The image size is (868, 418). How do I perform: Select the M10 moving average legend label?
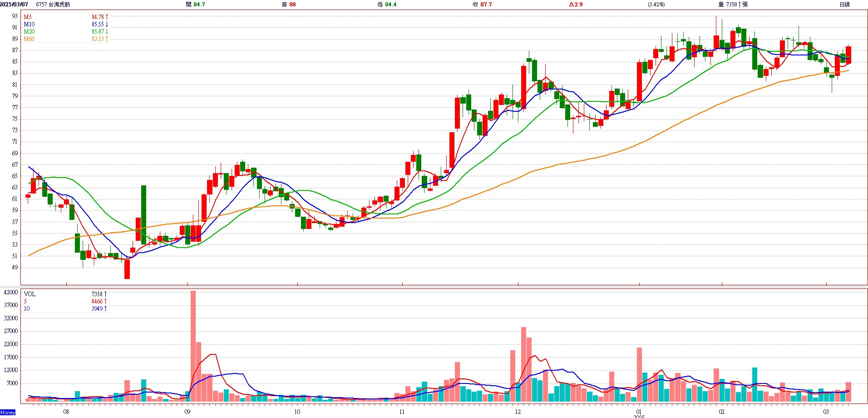click(29, 24)
